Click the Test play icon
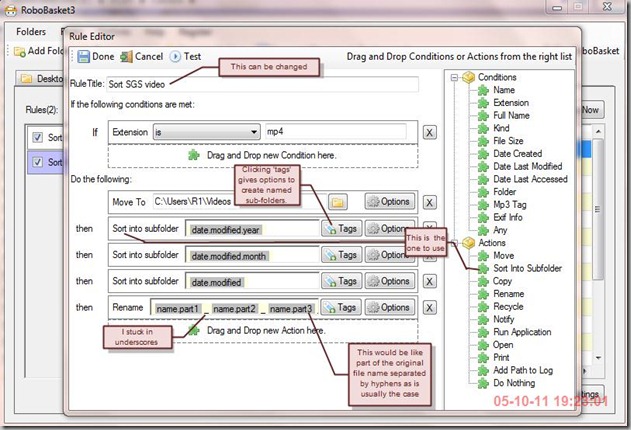Viewport: 631px width, 430px height. point(175,57)
